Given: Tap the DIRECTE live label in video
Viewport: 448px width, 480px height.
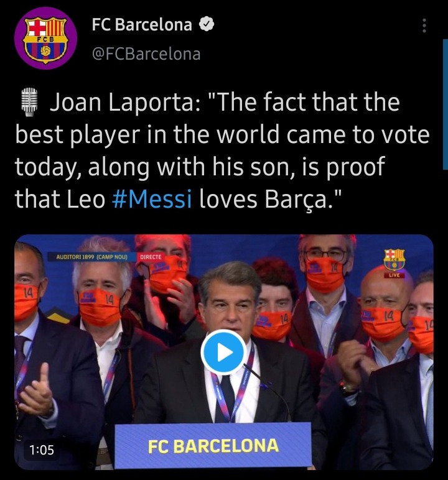Looking at the screenshot, I should coord(151,257).
